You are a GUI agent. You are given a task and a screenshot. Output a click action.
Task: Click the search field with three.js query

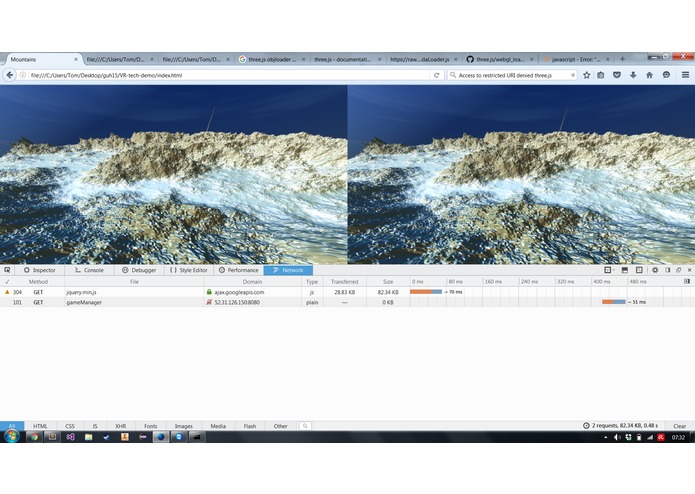[510, 75]
